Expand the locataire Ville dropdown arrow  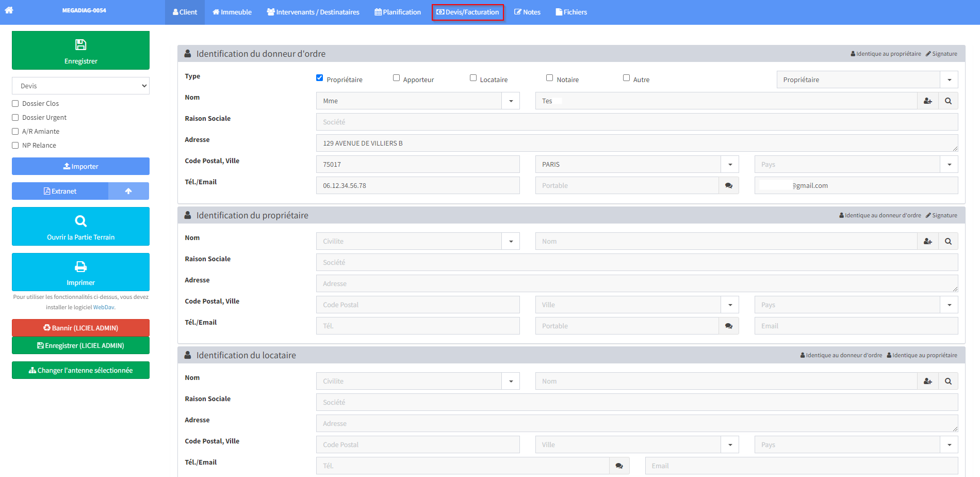coord(730,444)
